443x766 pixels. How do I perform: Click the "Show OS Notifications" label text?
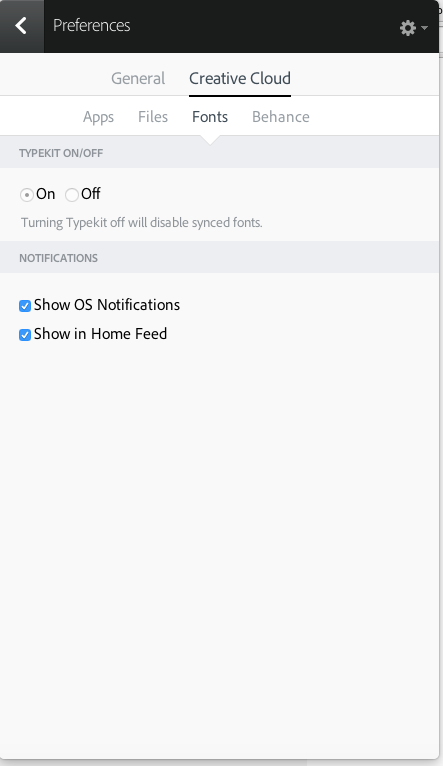[107, 305]
